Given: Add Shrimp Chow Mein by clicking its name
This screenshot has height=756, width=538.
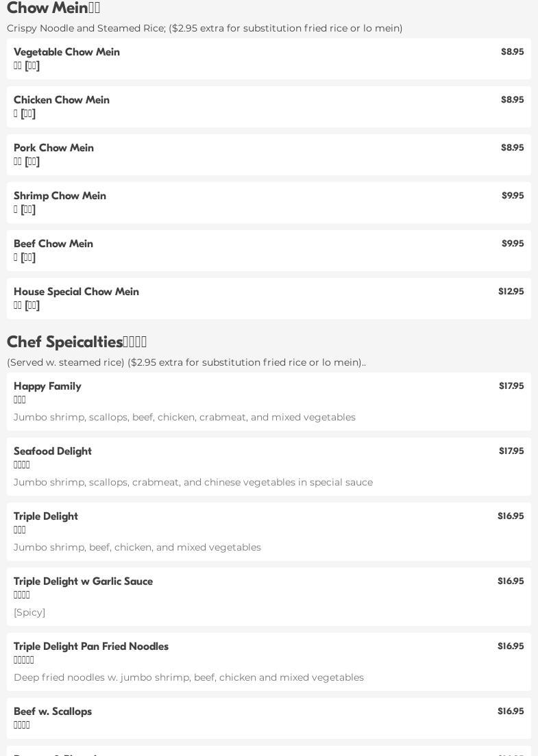Looking at the screenshot, I should point(60,196).
